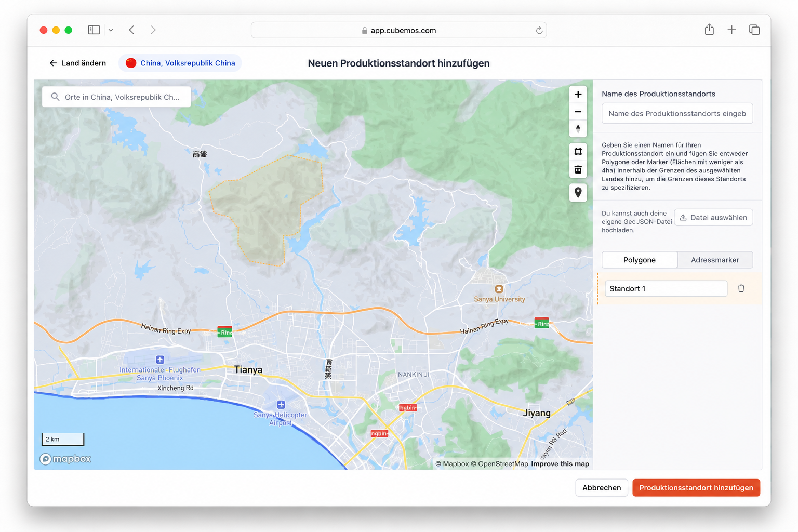Delete Standort 1 with trash icon

pyautogui.click(x=741, y=288)
